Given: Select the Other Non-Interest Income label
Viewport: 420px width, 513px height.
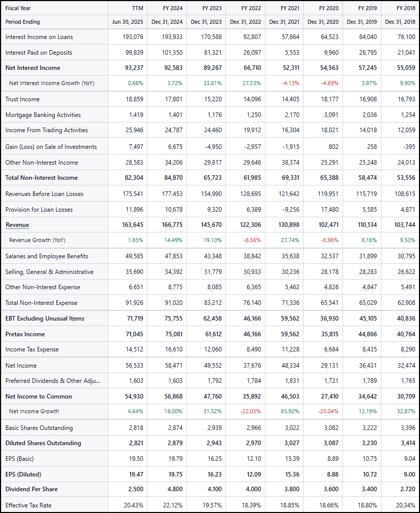Looking at the screenshot, I should (42, 163).
